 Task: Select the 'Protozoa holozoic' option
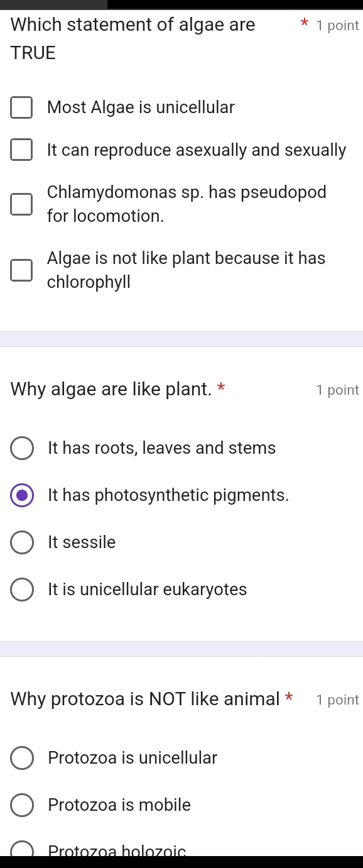pyautogui.click(x=22, y=850)
